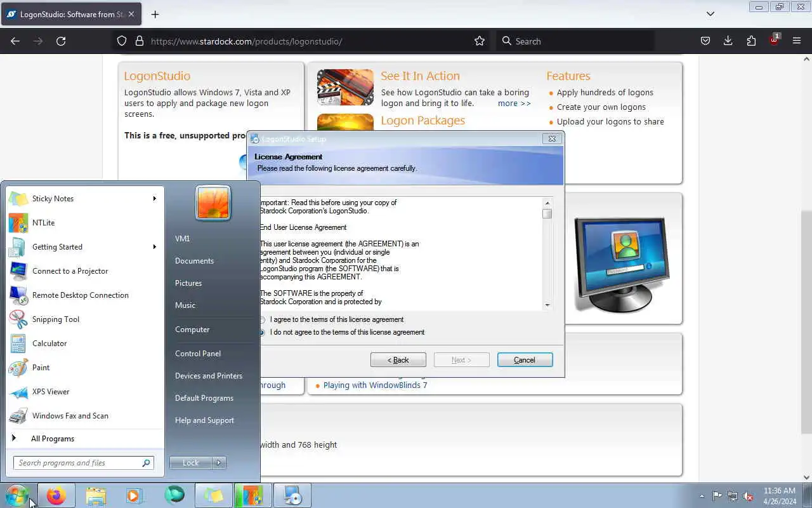The height and width of the screenshot is (508, 812).
Task: Click the Back button in setup
Action: pos(398,360)
